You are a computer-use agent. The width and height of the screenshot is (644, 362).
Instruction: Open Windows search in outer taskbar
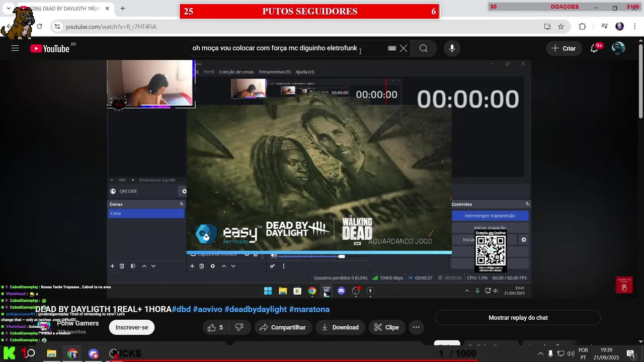click(x=30, y=353)
